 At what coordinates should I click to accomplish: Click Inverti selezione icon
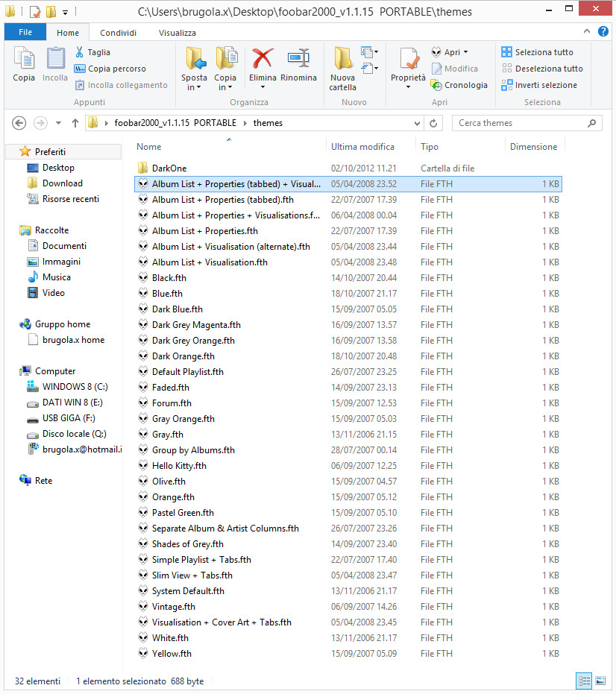(506, 85)
